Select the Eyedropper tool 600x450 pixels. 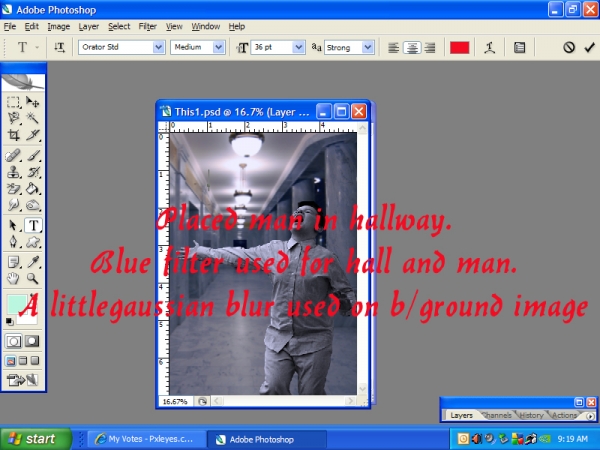tap(33, 262)
